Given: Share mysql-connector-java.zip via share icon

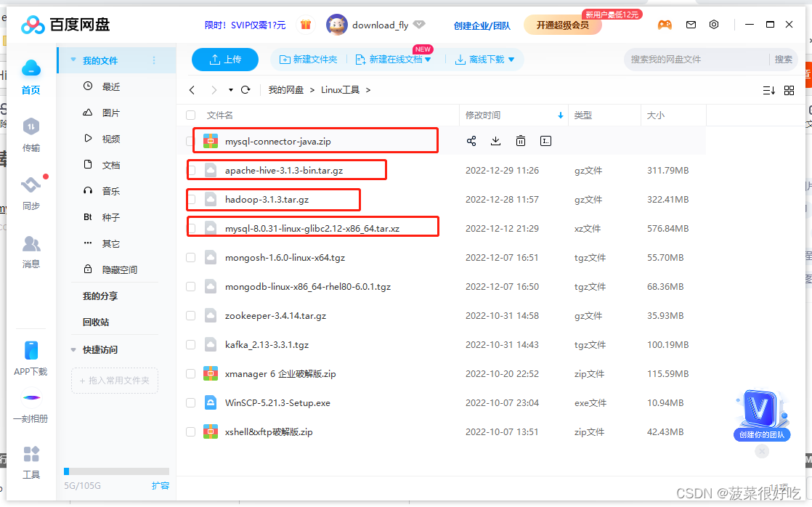Looking at the screenshot, I should [x=471, y=141].
